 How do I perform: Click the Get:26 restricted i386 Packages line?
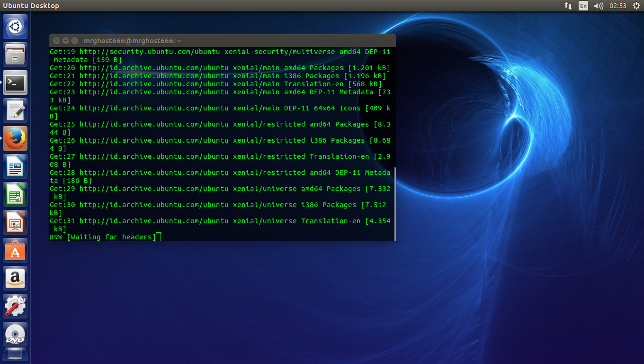point(220,145)
